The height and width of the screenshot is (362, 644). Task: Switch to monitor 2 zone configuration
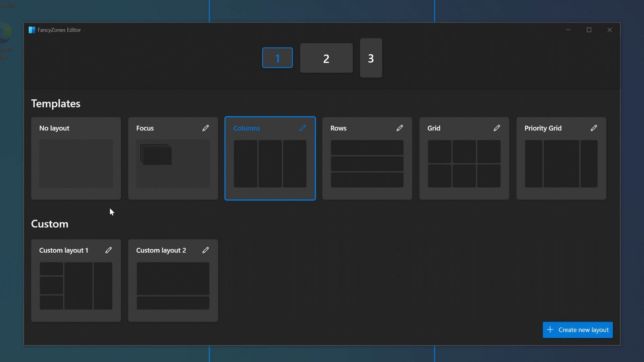pyautogui.click(x=326, y=58)
